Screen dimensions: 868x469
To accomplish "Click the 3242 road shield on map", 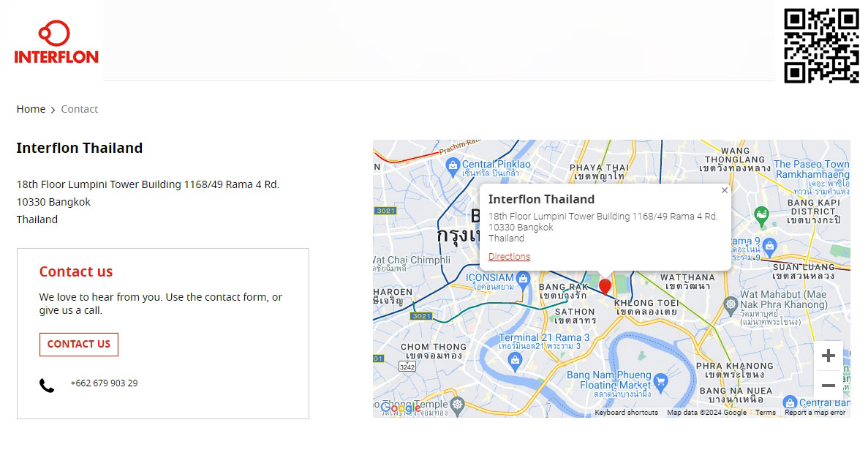I will 407,367.
